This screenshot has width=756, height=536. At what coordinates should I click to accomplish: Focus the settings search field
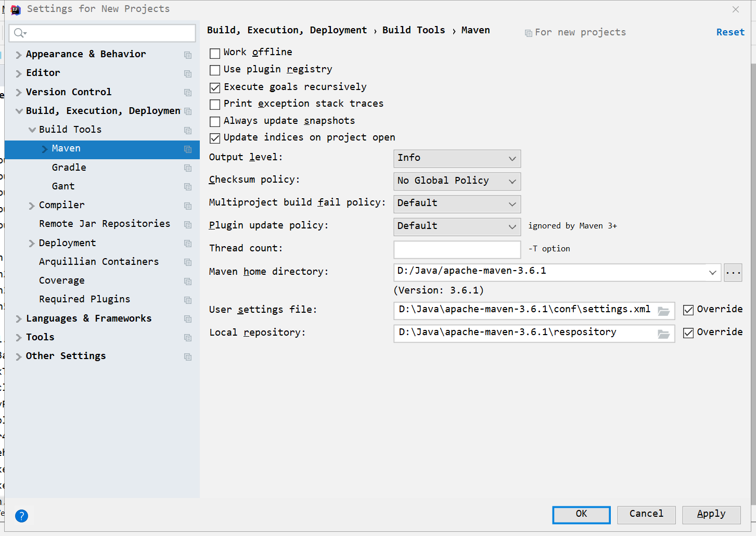[x=102, y=33]
